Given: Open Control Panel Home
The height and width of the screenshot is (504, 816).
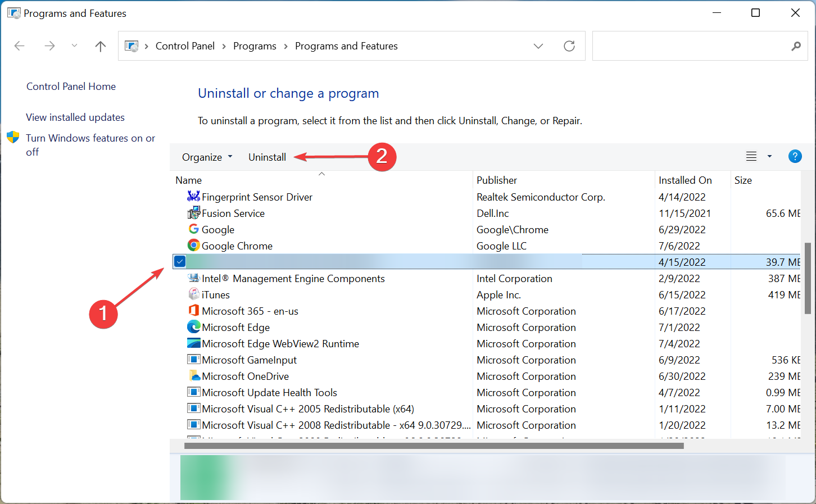Looking at the screenshot, I should [x=71, y=87].
